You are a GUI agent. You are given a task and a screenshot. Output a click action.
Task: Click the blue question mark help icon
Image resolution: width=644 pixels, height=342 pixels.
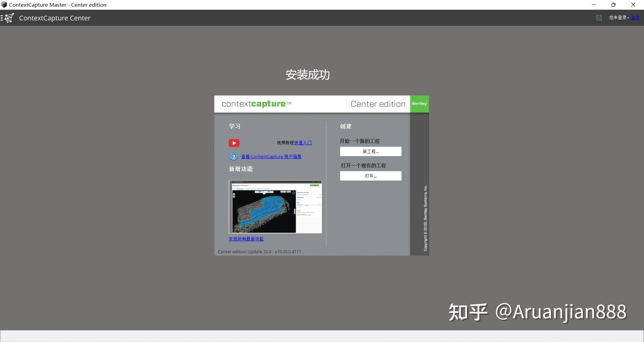(233, 156)
